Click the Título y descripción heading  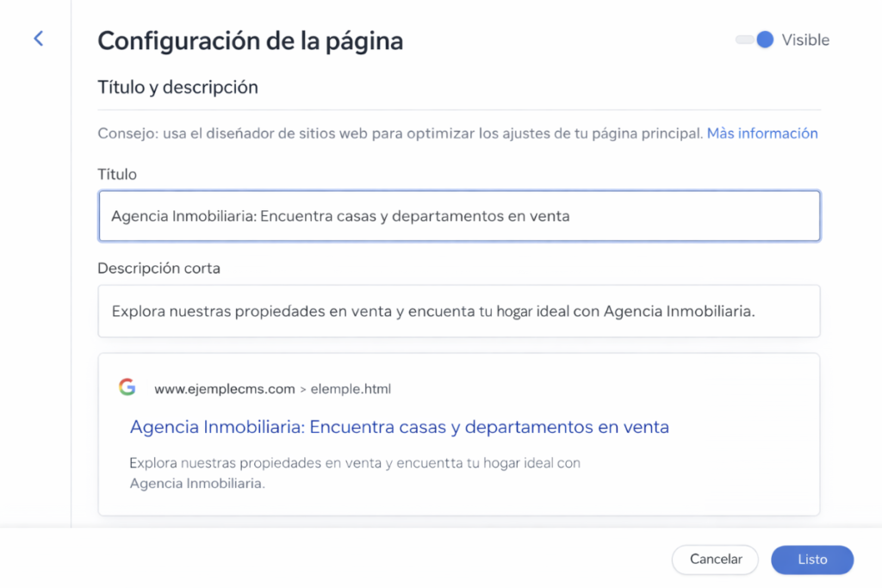coord(178,87)
